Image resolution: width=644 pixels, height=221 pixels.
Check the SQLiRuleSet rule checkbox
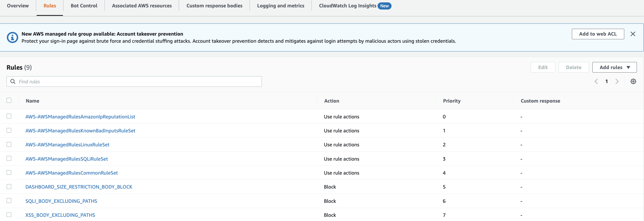(x=9, y=158)
